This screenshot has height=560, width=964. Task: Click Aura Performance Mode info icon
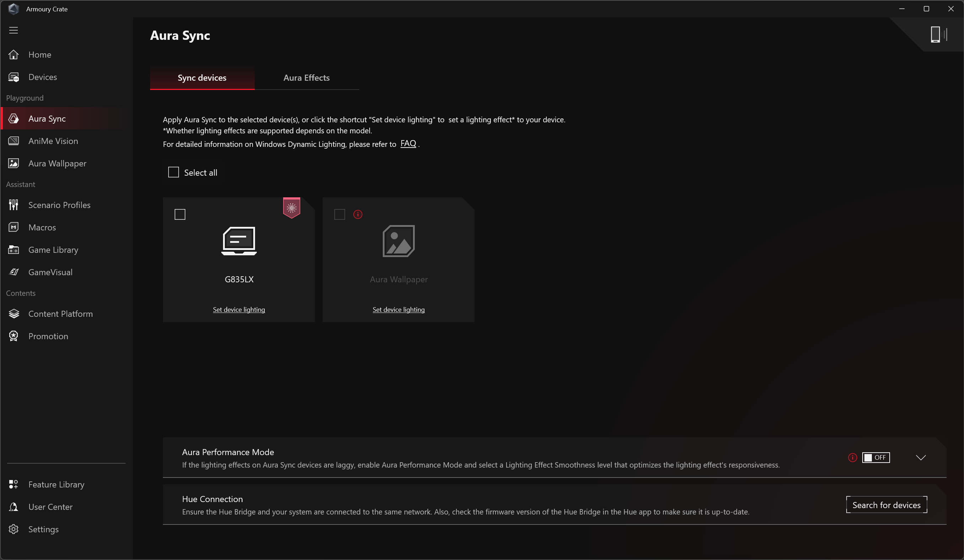pyautogui.click(x=852, y=458)
